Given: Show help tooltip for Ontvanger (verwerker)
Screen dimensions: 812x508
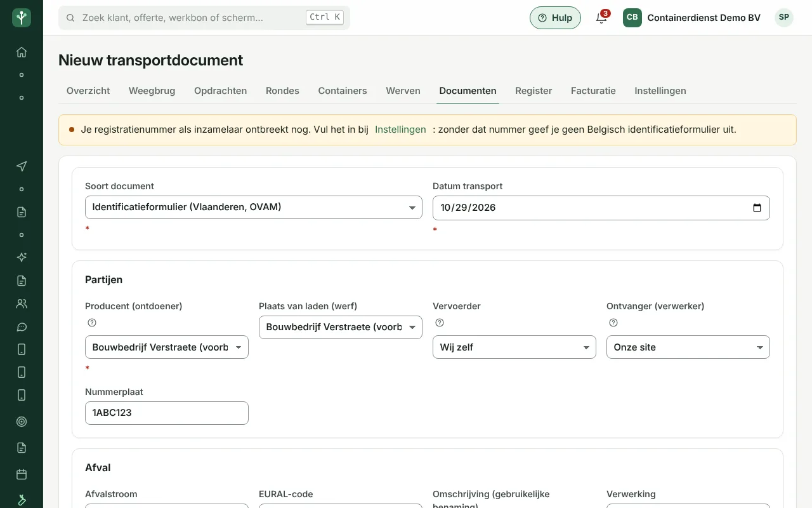Looking at the screenshot, I should click(613, 323).
